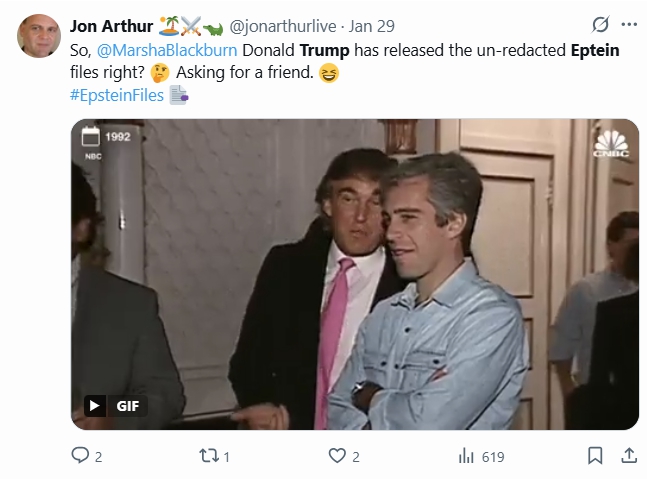This screenshot has width=647, height=479.
Task: Click the reply count number 2
Action: [98, 457]
